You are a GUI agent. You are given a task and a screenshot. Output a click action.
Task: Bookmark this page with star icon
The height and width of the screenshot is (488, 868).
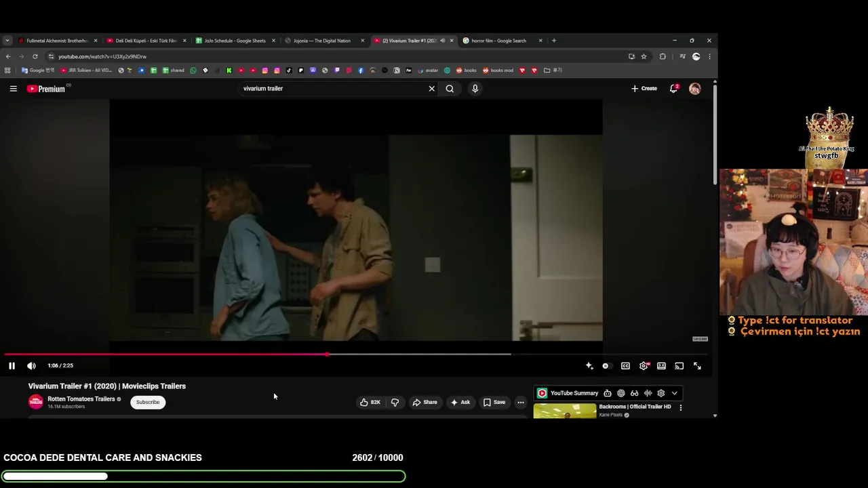644,56
